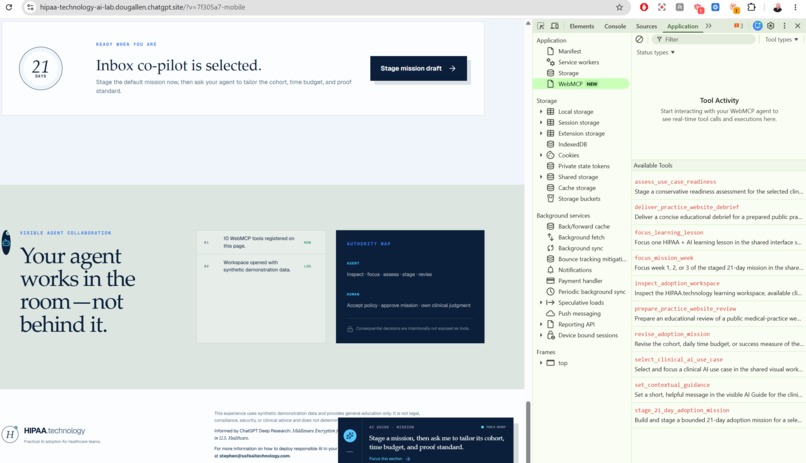Click the Focus this section link

pyautogui.click(x=389, y=459)
